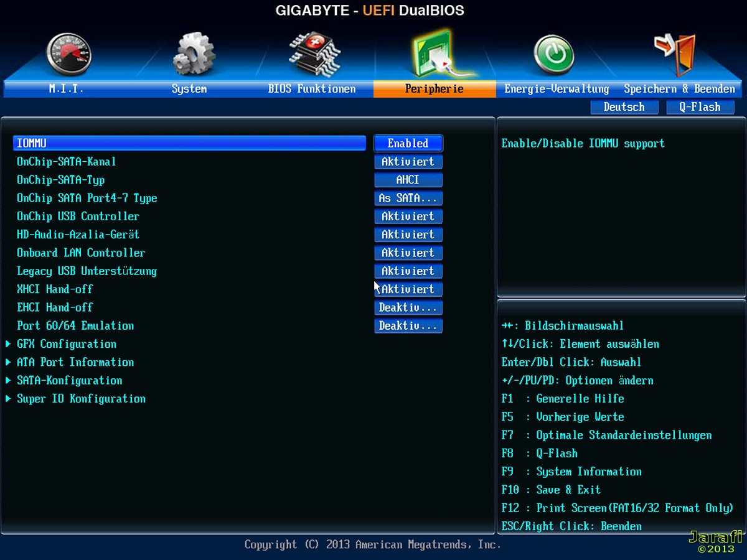Toggle XHCI Hand-off Aktiviert value
The height and width of the screenshot is (560, 747).
[x=408, y=289]
